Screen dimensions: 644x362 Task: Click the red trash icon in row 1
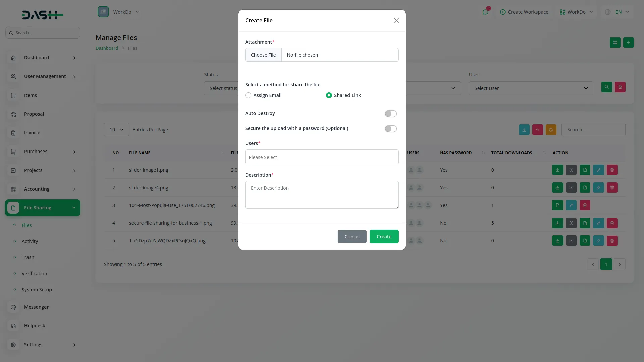pos(612,170)
